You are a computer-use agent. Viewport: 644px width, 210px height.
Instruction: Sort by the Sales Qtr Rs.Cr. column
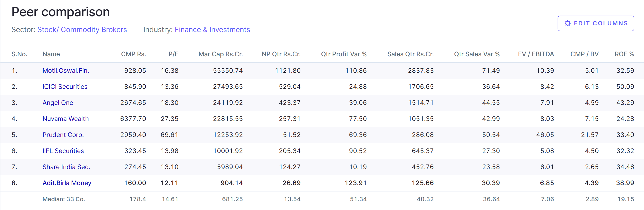[x=410, y=54]
